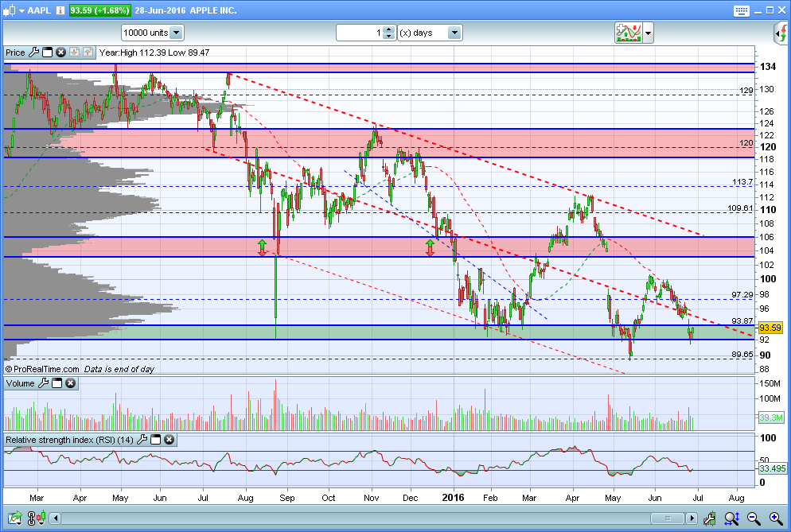Click the 109.61 horizontal level label
This screenshot has height=532, width=791.
[740, 208]
